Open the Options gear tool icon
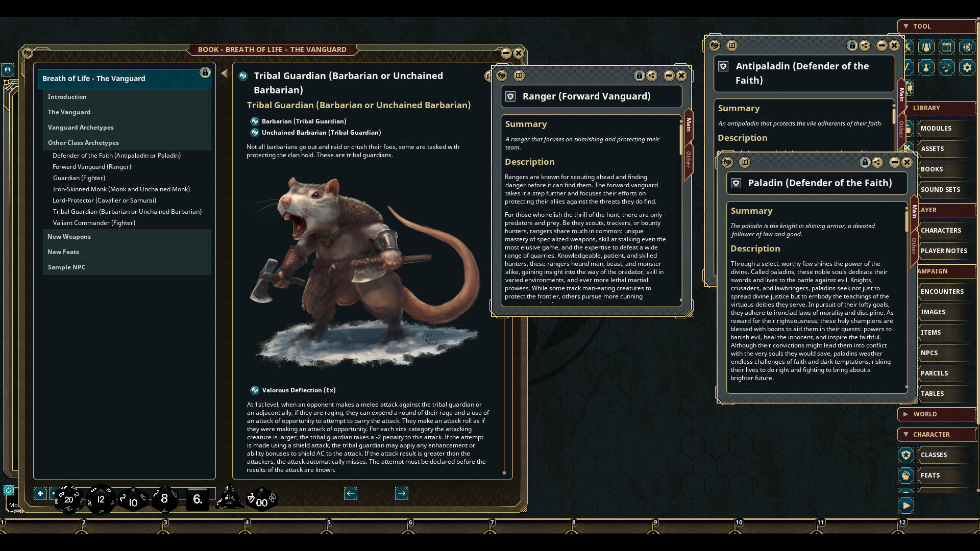 click(967, 67)
